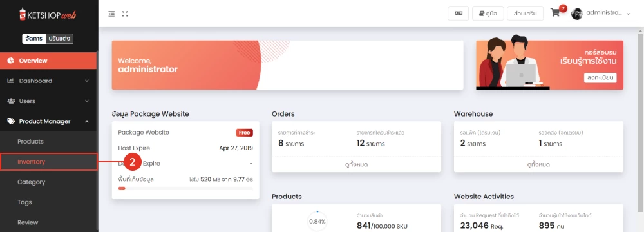Viewport: 644px width, 232px height.
Task: Toggle fullscreen with the expand arrows icon
Action: point(125,14)
